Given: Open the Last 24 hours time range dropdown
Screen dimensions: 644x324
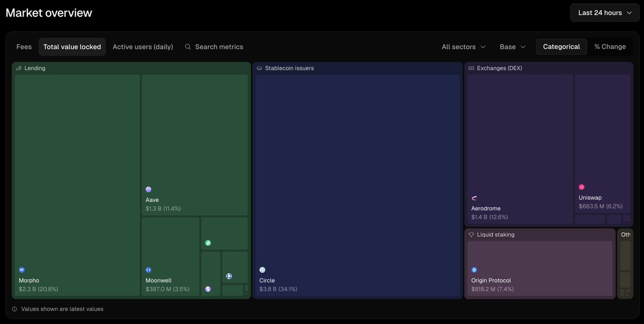Looking at the screenshot, I should click(x=605, y=12).
